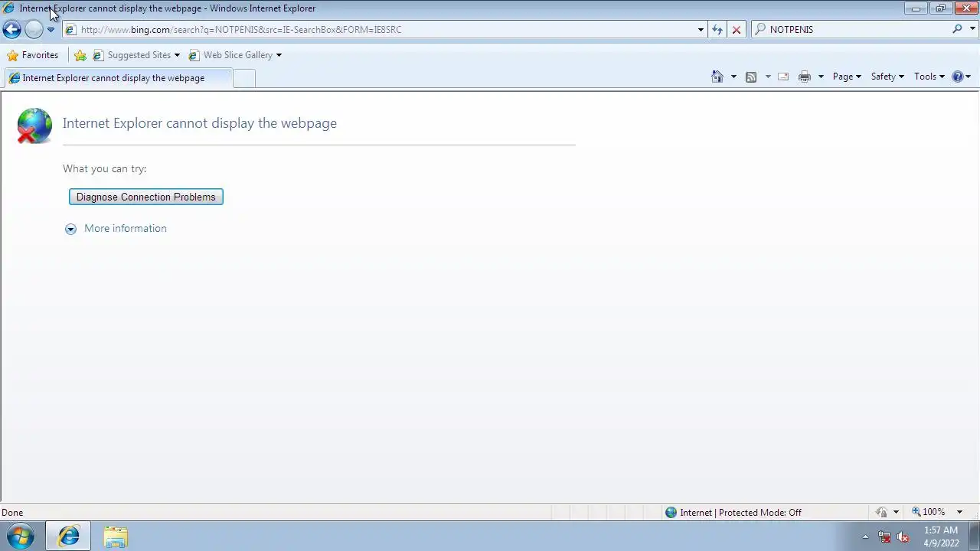Expand the Print options dropdown arrow

click(x=821, y=77)
